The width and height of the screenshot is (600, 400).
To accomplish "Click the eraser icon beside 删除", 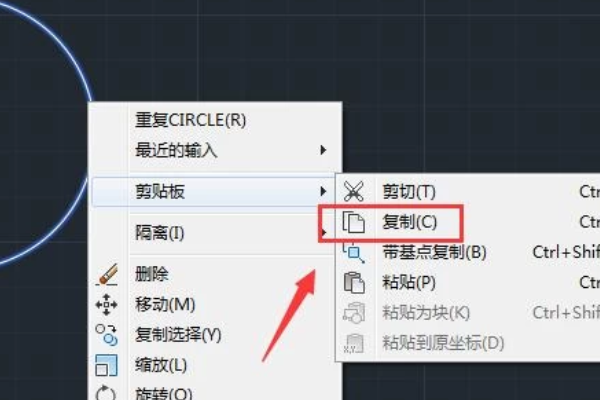I will point(107,274).
